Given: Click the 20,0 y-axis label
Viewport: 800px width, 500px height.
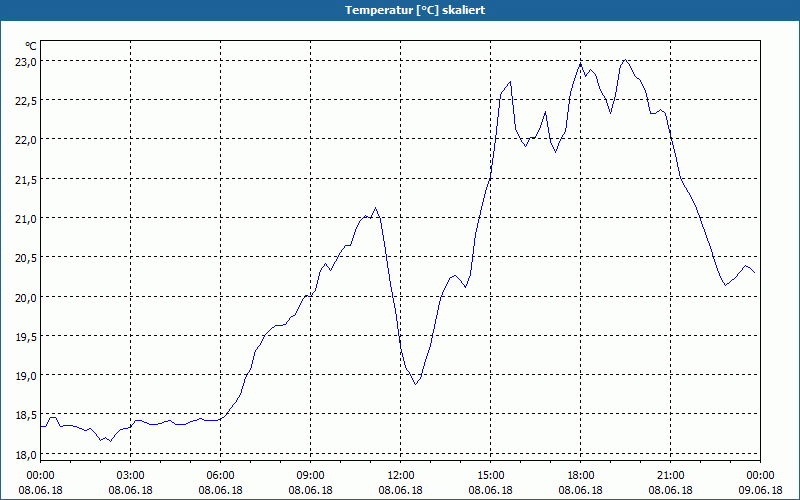Looking at the screenshot, I should pyautogui.click(x=26, y=297).
